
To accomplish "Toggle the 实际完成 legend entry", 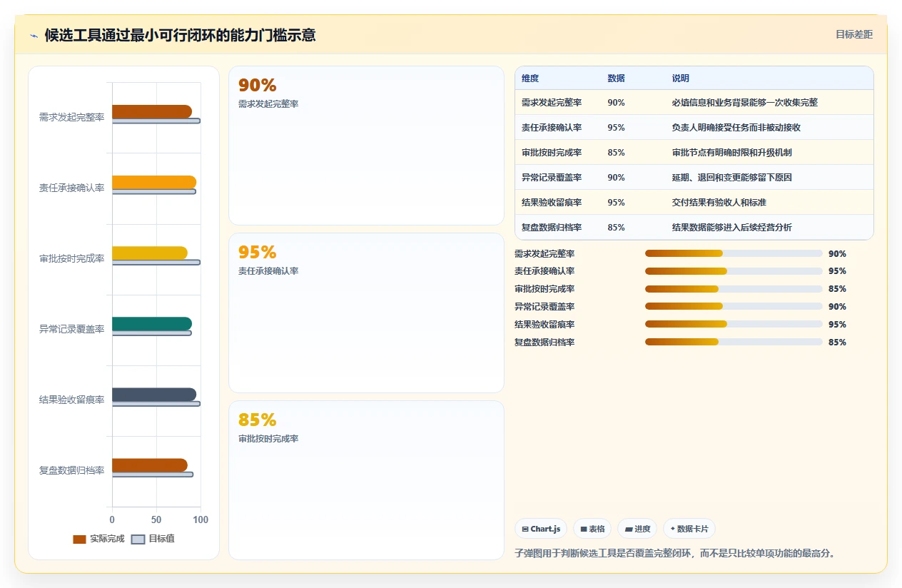I will pos(98,539).
